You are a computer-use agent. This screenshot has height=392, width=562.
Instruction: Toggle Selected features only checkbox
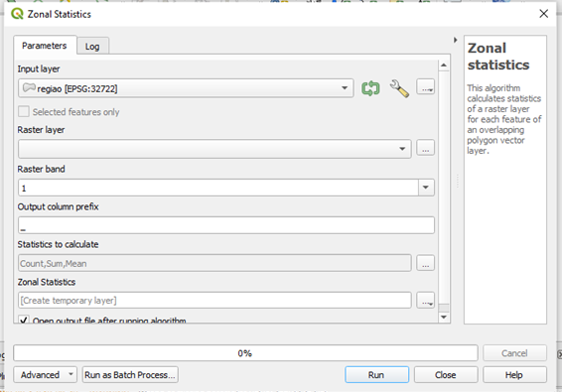point(24,111)
